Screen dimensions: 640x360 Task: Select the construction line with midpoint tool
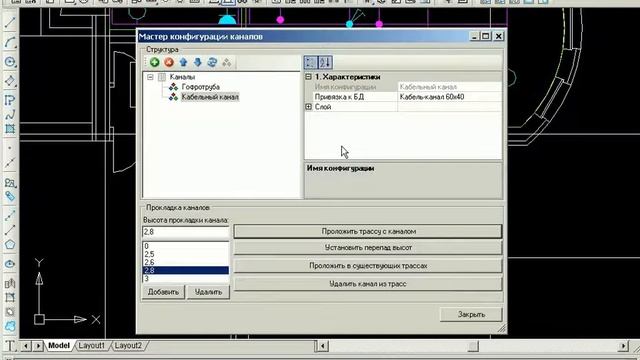coord(10,163)
